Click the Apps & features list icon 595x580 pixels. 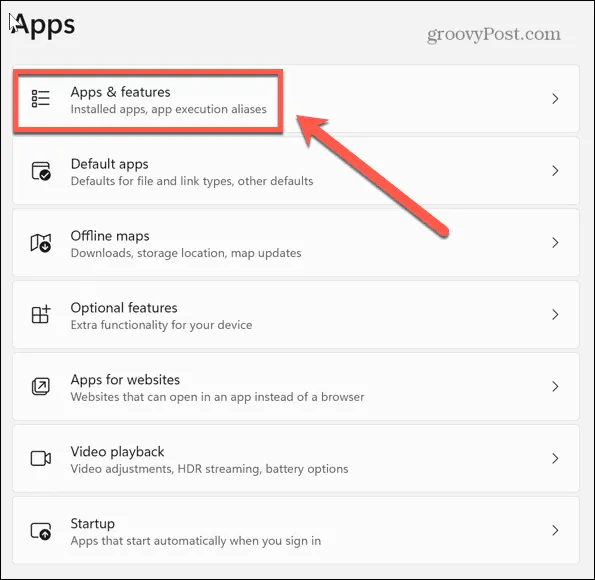click(x=41, y=99)
